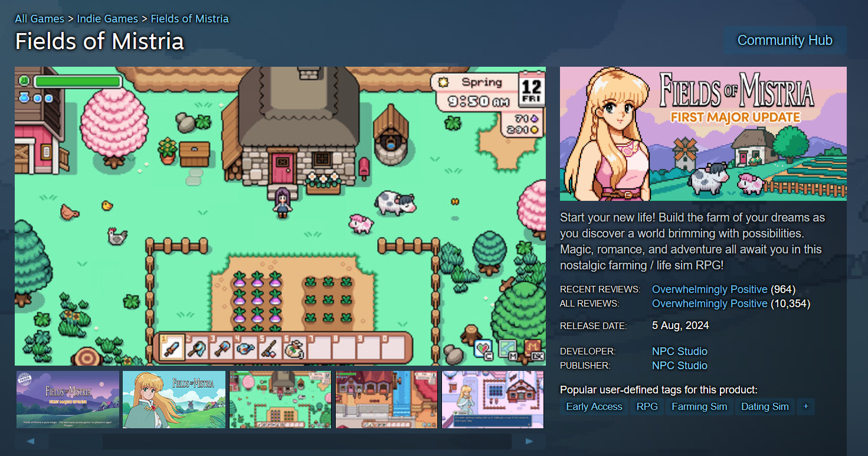This screenshot has height=456, width=868.
Task: Open the developer NPC Studio link
Action: 679,351
